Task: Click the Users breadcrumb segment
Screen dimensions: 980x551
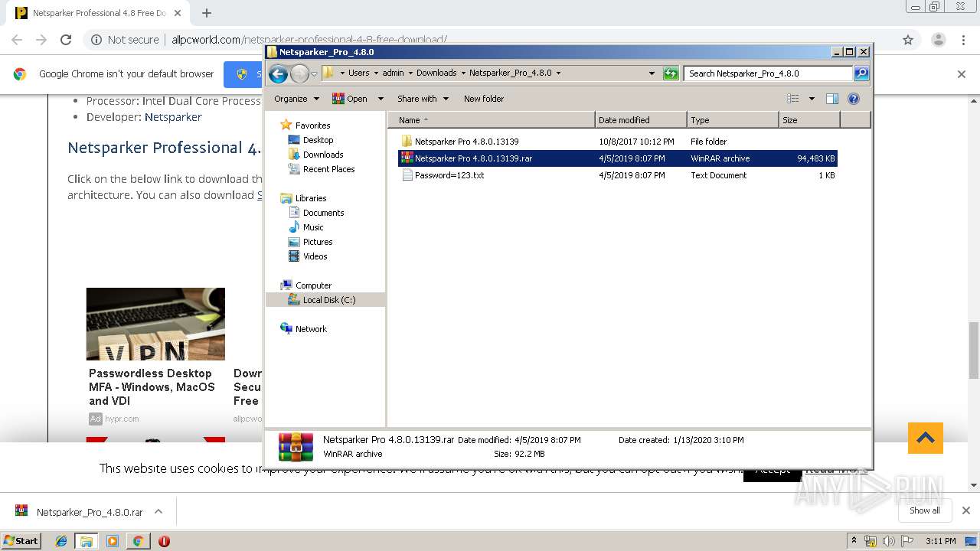Action: [x=358, y=73]
